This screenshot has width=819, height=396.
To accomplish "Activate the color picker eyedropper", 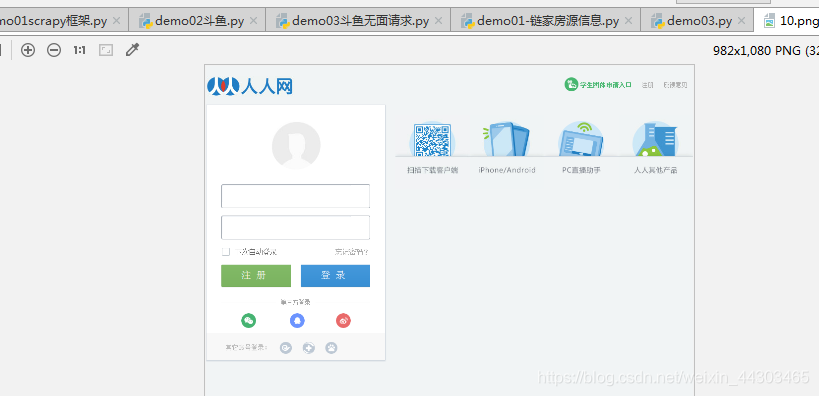I will point(133,50).
